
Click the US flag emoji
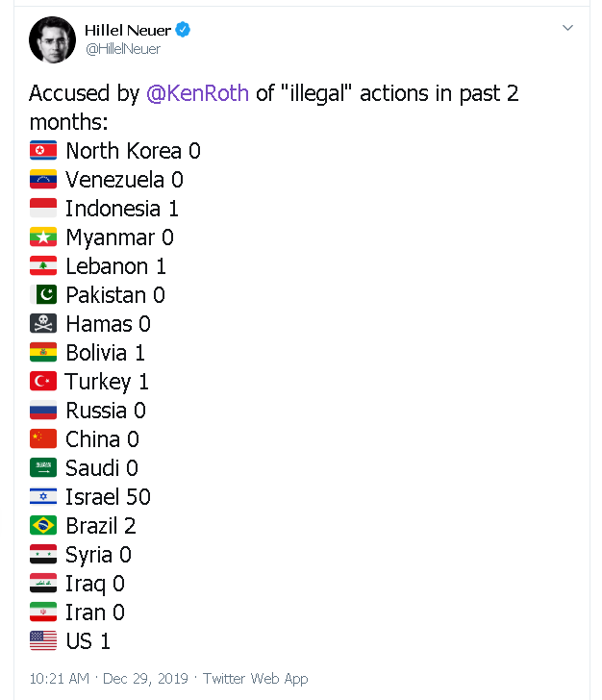[43, 641]
